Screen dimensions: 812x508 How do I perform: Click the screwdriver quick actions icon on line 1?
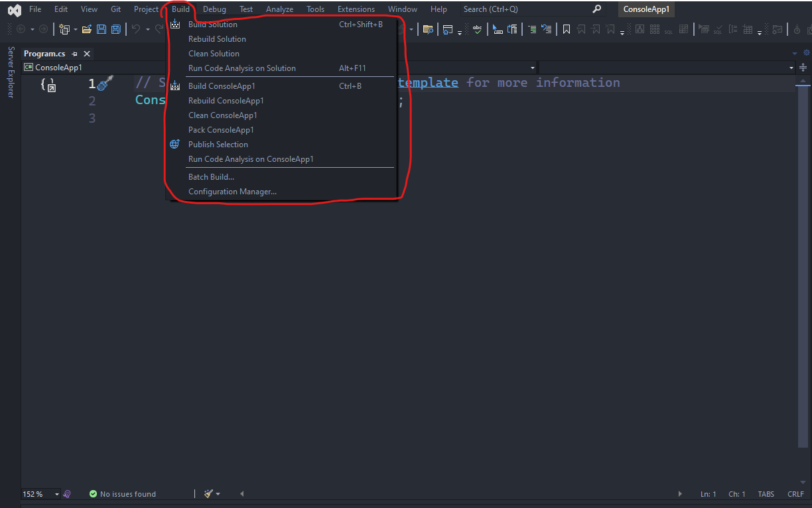105,84
